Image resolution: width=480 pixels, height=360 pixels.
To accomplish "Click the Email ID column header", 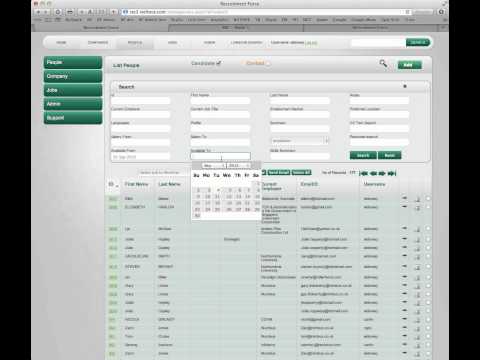I will pos(309,184).
